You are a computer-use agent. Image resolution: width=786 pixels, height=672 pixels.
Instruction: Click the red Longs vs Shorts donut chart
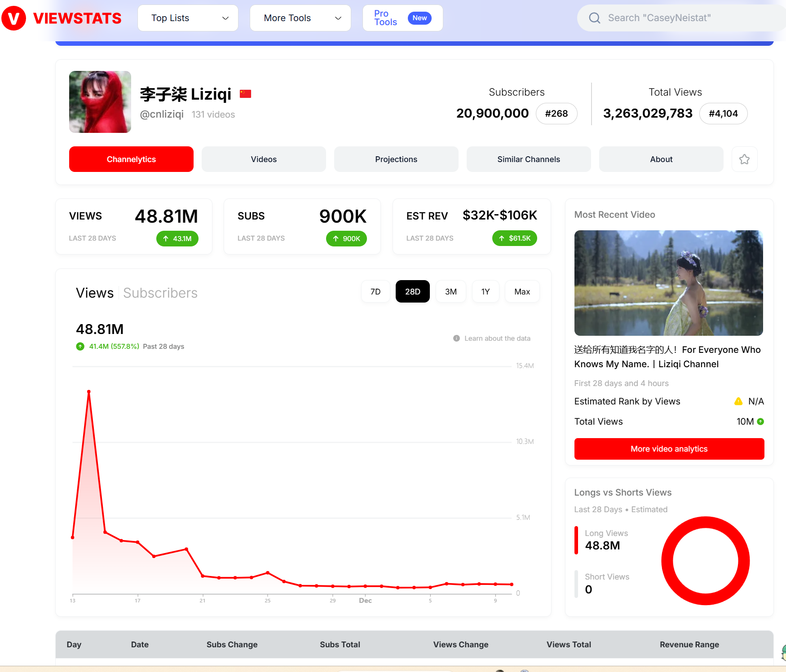coord(705,561)
